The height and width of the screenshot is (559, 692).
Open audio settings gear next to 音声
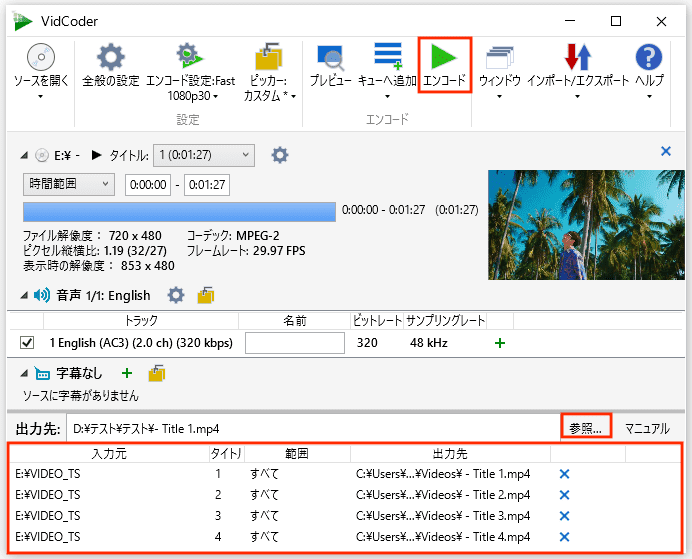(176, 295)
